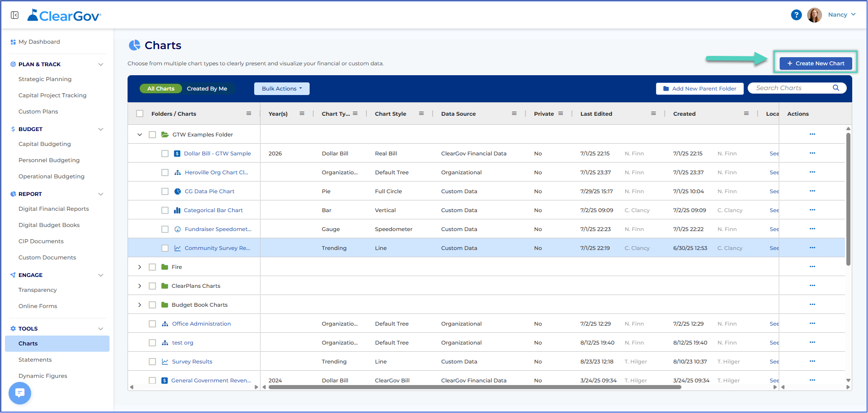This screenshot has height=413, width=868.
Task: Open column menu icon for Year(s) header
Action: pos(302,113)
